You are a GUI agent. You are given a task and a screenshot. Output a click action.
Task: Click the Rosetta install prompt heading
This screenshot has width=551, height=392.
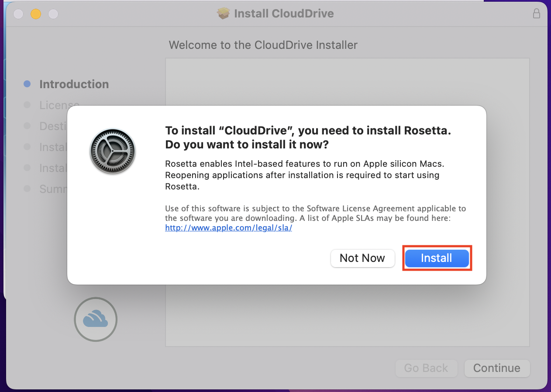pos(308,137)
